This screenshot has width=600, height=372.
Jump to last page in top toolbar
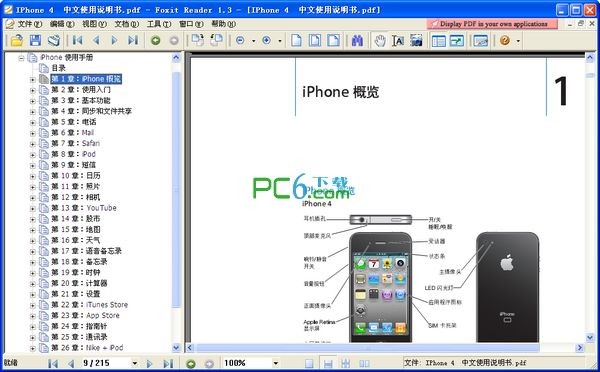133,40
